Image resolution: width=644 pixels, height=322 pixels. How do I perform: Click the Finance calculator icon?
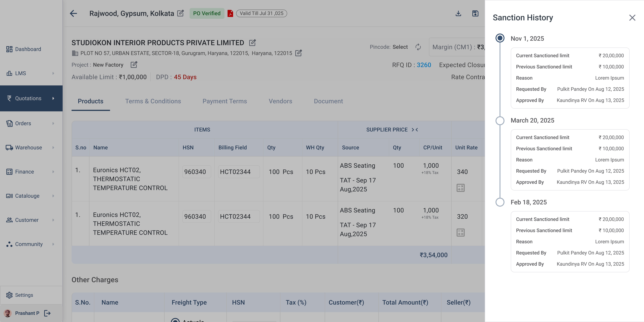point(9,172)
